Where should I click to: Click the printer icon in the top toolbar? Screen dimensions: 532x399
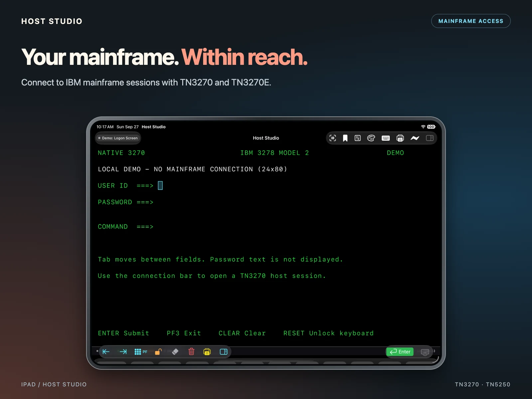click(x=400, y=138)
